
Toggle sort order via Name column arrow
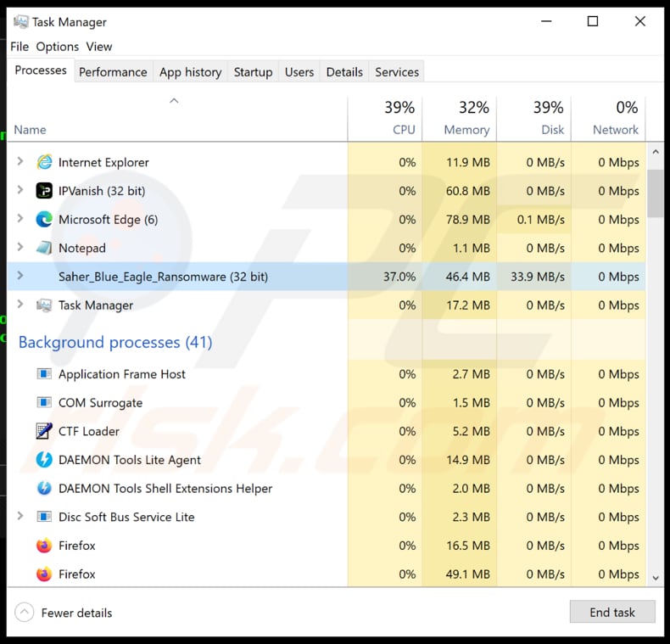174,101
